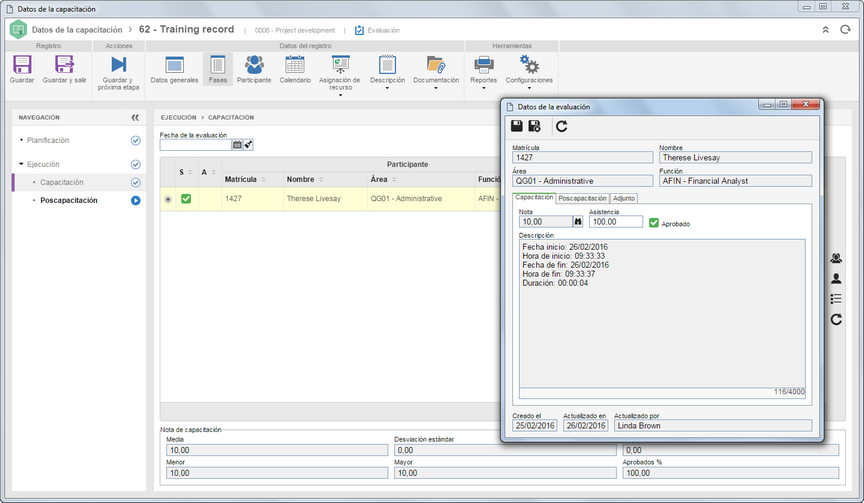This screenshot has height=503, width=864.
Task: Open Configuraciones gears icon
Action: click(x=529, y=64)
